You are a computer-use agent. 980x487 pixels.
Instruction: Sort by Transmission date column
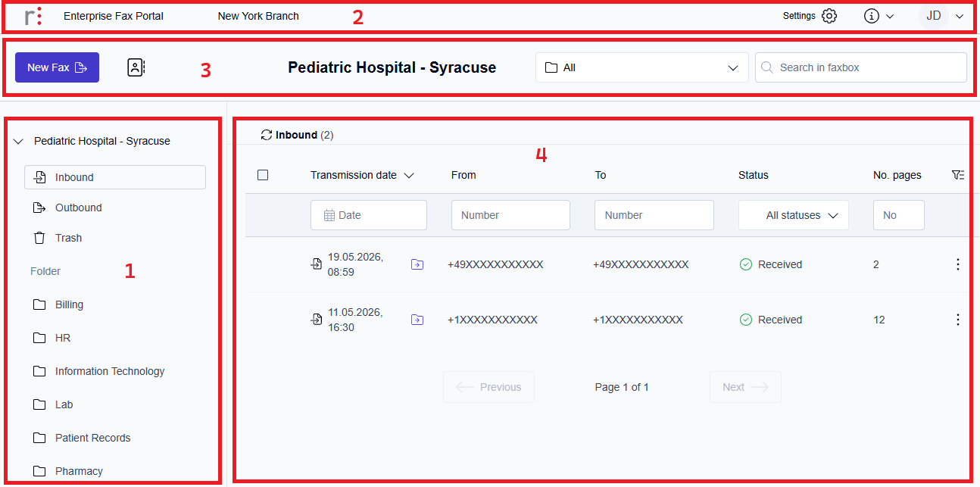click(362, 175)
